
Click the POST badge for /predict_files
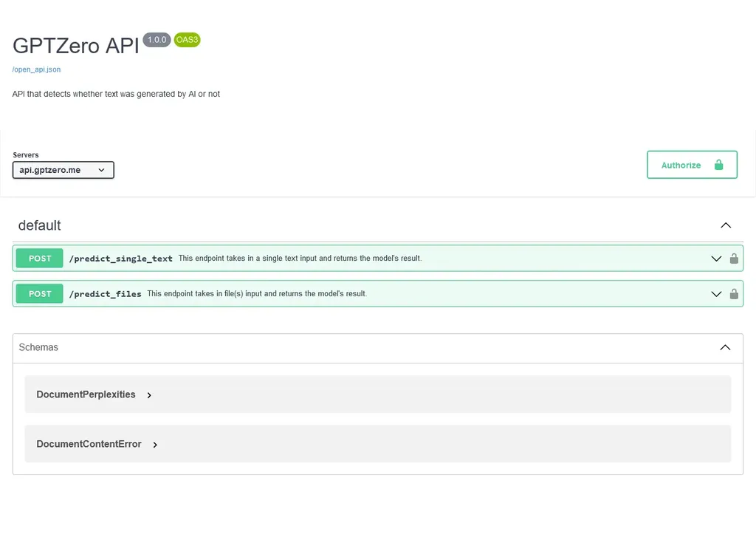pos(40,294)
